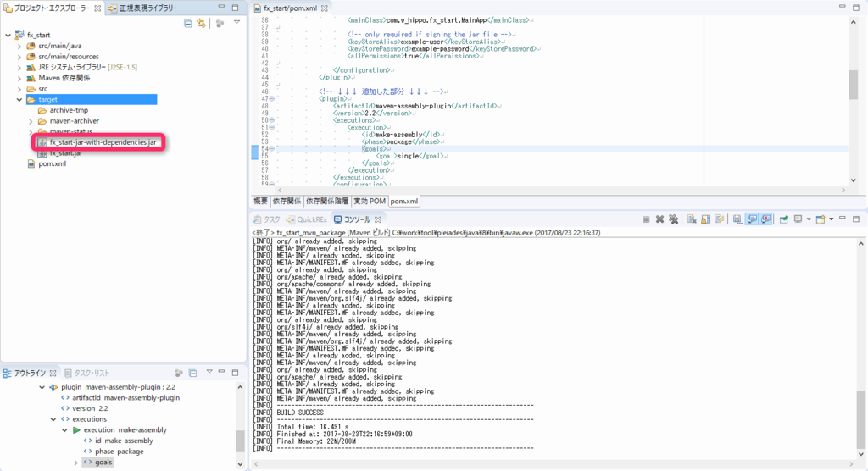Toggle show console on standard error change
This screenshot has width=868, height=471.
[765, 219]
